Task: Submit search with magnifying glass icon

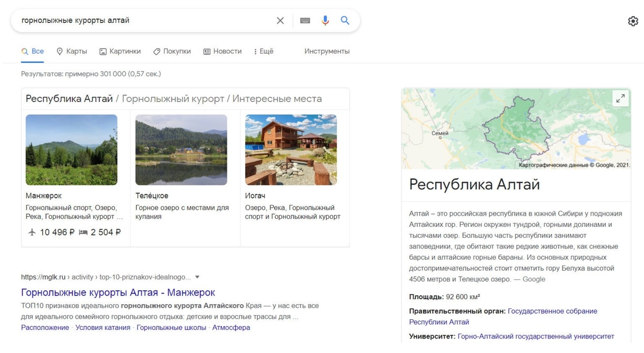Action: click(345, 20)
